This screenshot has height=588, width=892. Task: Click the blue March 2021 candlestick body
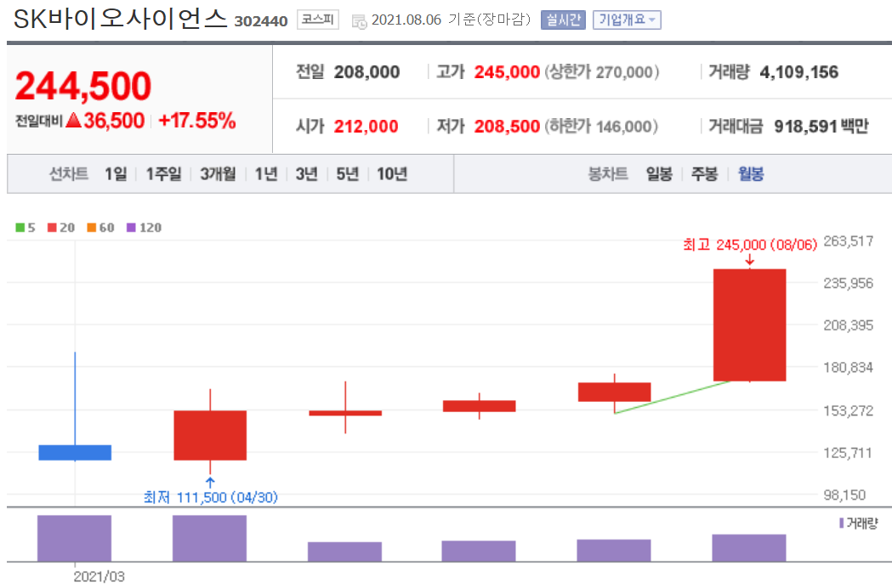[75, 453]
